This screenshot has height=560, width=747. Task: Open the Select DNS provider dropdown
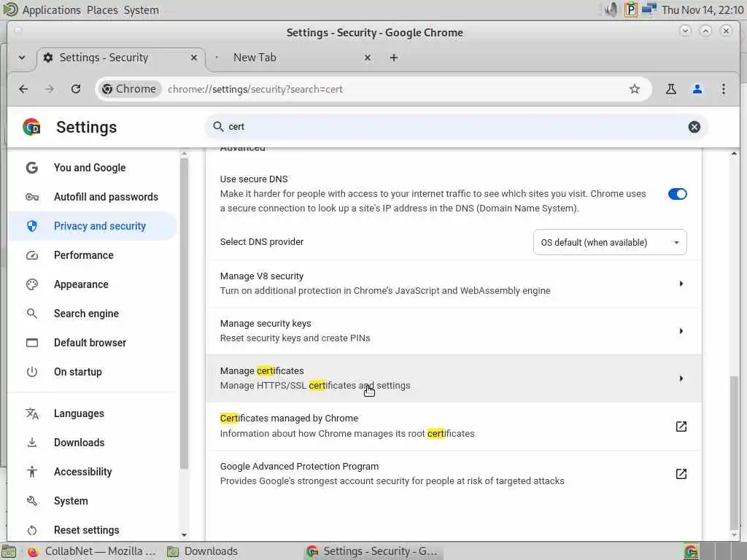[x=610, y=242]
